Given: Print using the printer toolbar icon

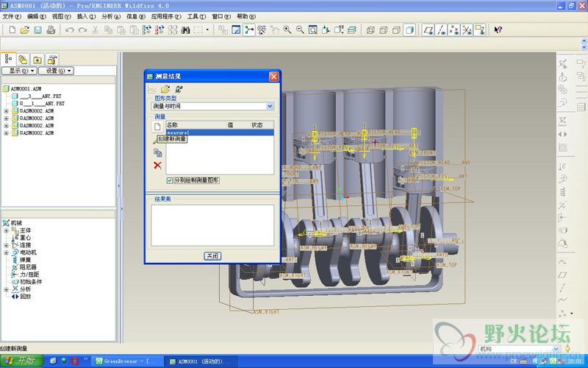Looking at the screenshot, I should click(x=51, y=29).
